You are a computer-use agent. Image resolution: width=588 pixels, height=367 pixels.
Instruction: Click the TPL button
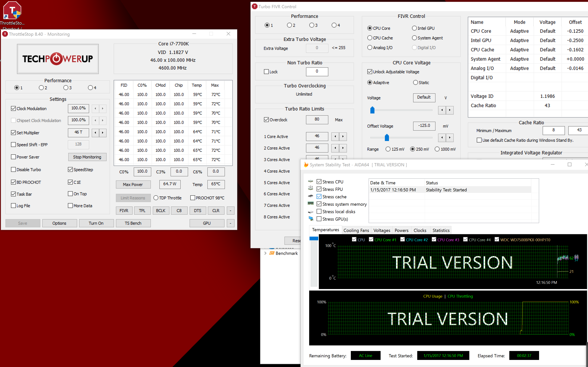(142, 211)
